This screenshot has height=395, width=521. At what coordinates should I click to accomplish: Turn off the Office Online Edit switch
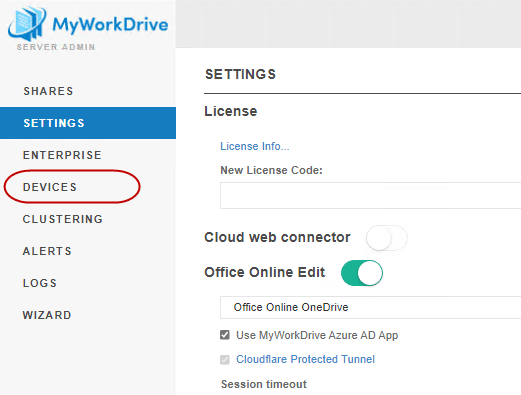(x=362, y=273)
